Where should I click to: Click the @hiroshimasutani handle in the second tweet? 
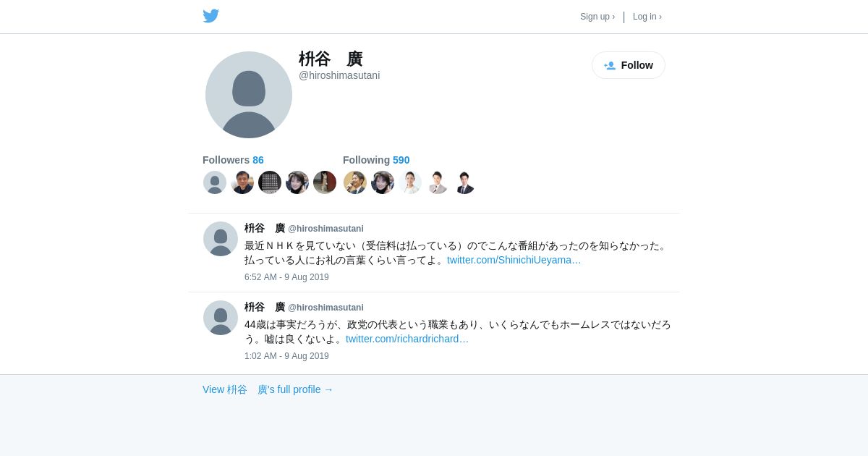tap(326, 308)
